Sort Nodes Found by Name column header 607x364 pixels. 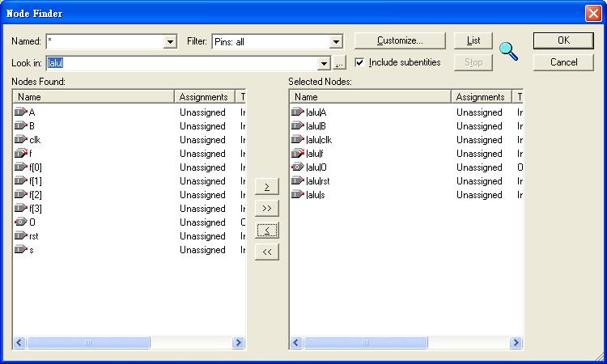pos(93,97)
